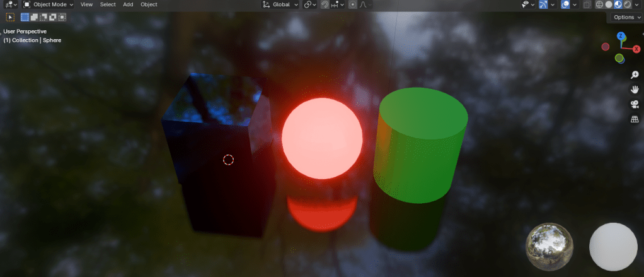Toggle X-ray display button
Viewport: 644px width, 277px height.
coord(587,4)
